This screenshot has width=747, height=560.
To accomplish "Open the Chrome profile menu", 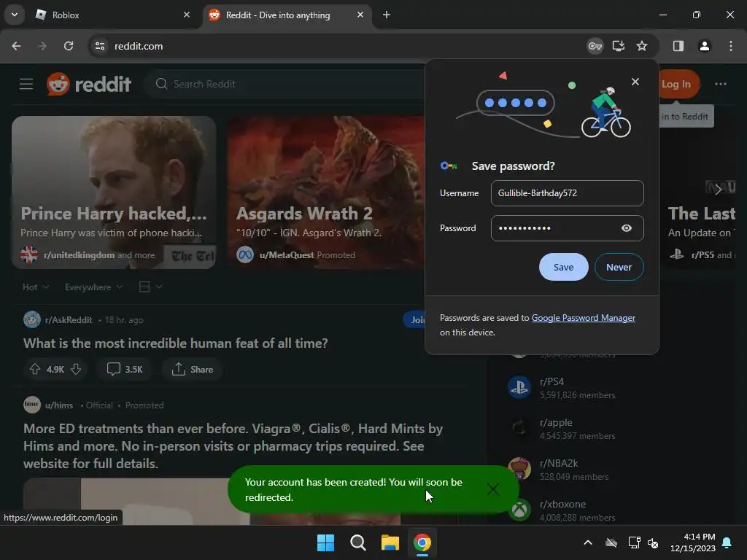I will coord(704,46).
